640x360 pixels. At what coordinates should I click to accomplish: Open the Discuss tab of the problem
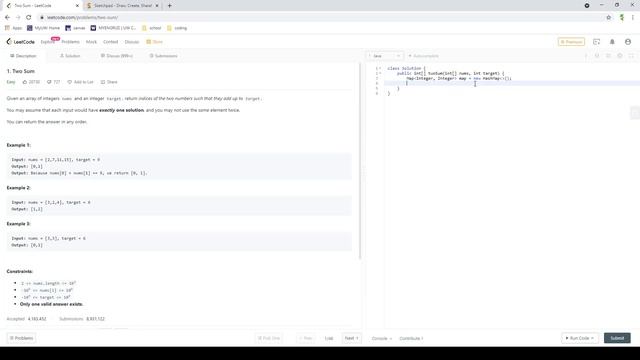click(x=117, y=56)
